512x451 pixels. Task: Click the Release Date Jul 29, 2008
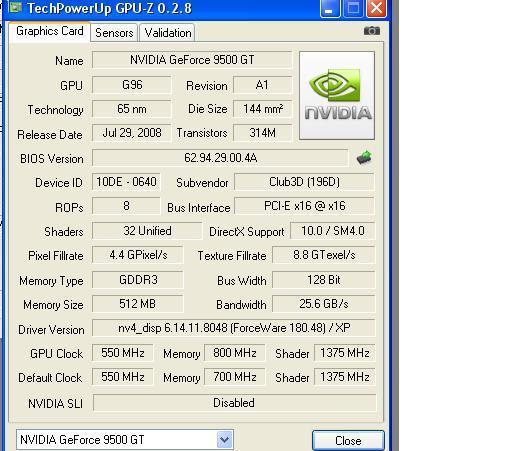pyautogui.click(x=132, y=133)
